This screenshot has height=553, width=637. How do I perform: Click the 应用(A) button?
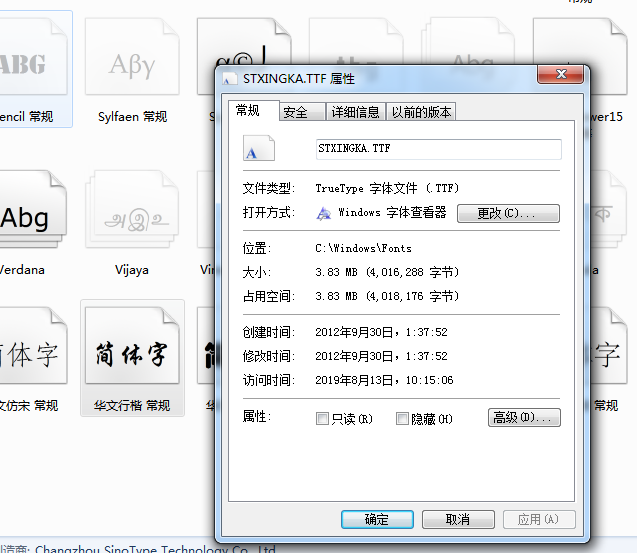click(539, 519)
